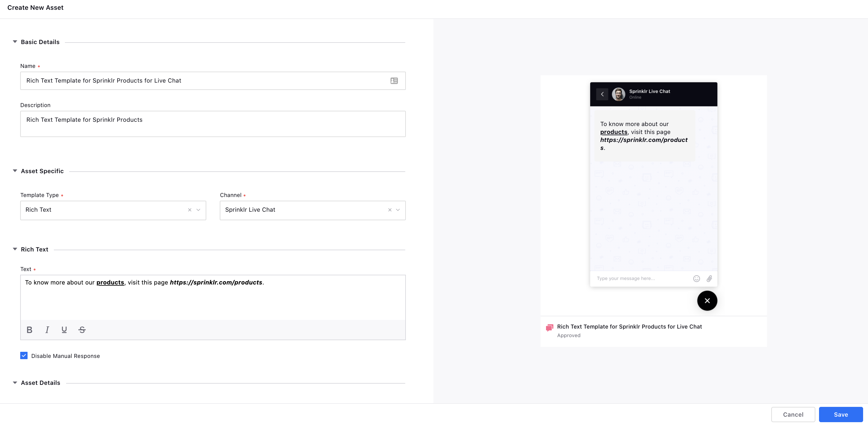
Task: Collapse the Asset Specific section
Action: [15, 171]
